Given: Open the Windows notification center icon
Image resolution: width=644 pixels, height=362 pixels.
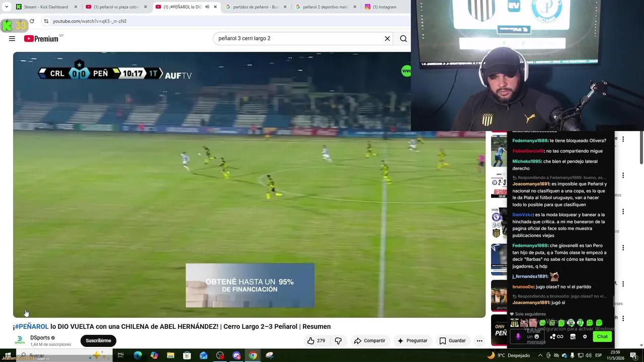Looking at the screenshot, I should pos(633,355).
